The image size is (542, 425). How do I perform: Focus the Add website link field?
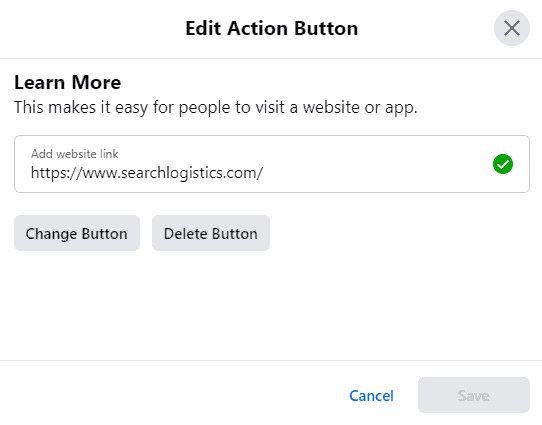pyautogui.click(x=272, y=164)
